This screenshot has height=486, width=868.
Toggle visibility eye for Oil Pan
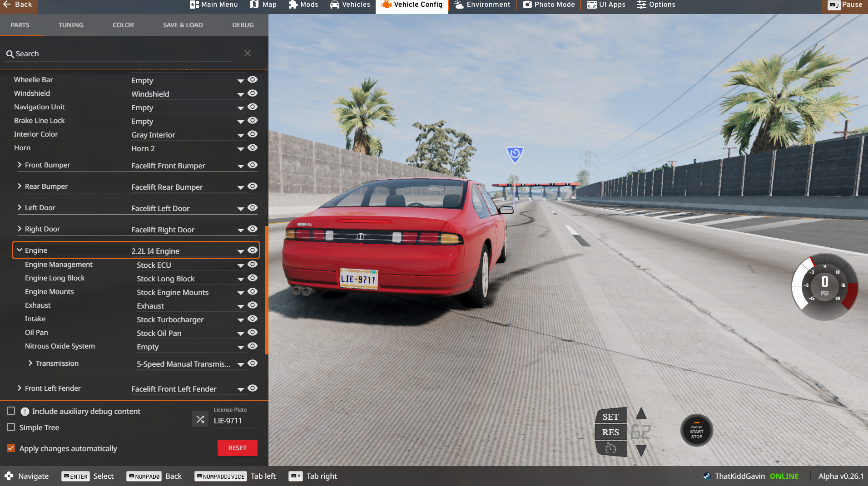pyautogui.click(x=253, y=332)
